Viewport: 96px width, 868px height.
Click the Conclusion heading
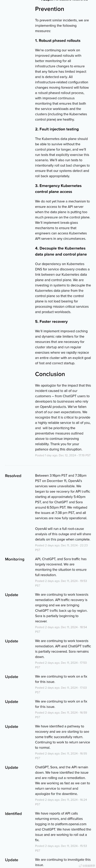coord(50,374)
